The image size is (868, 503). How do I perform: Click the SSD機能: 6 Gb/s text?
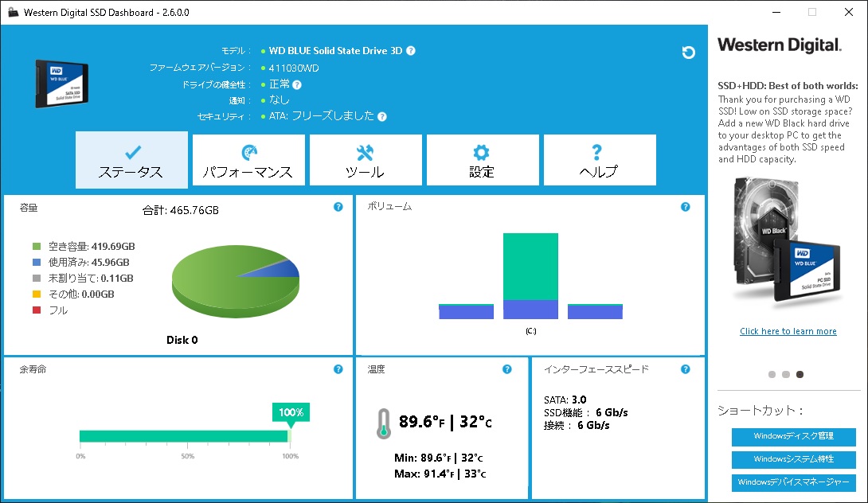pyautogui.click(x=585, y=413)
